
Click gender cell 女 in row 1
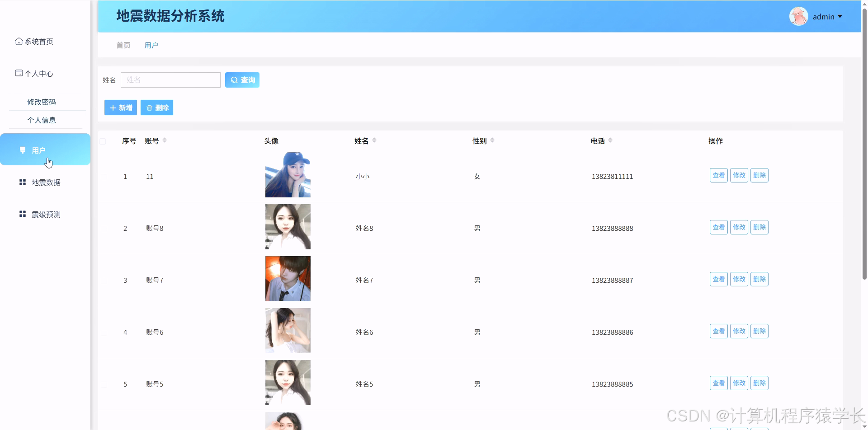(x=477, y=177)
